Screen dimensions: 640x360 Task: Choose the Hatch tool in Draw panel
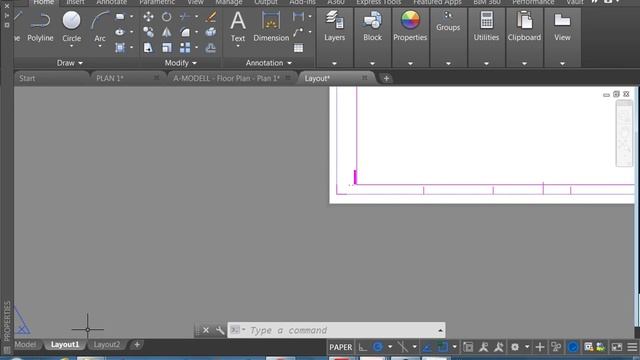click(120, 48)
